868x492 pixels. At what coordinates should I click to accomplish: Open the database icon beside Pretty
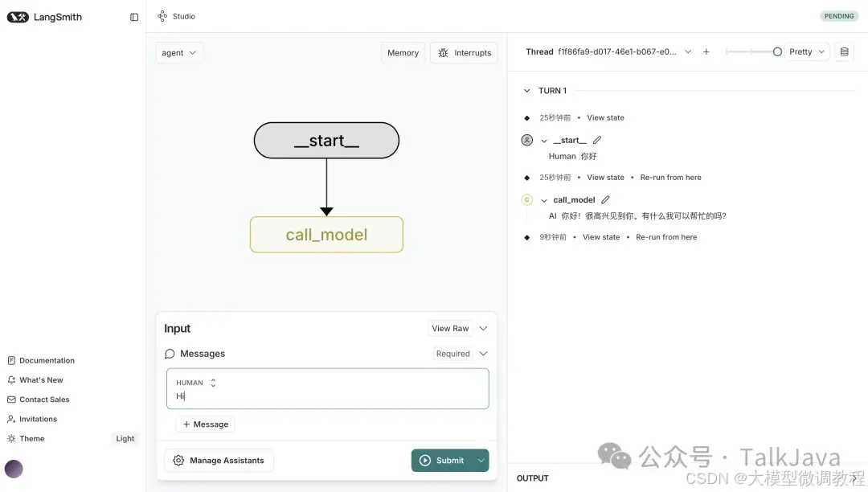point(844,51)
